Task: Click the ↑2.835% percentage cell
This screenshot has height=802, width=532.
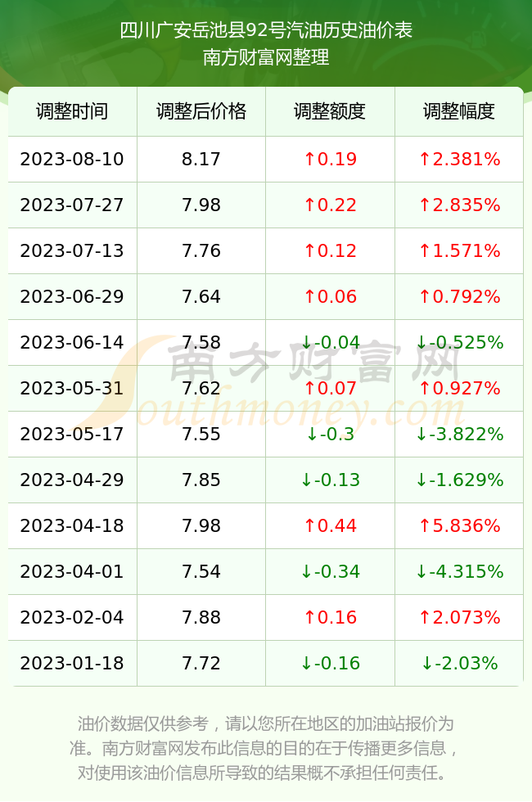Action: pos(459,205)
